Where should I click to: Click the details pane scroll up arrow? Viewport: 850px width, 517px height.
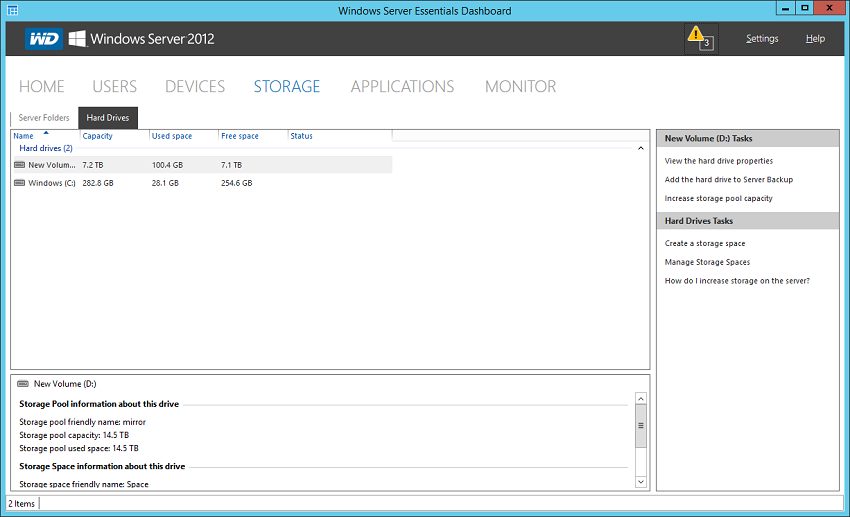(641, 399)
